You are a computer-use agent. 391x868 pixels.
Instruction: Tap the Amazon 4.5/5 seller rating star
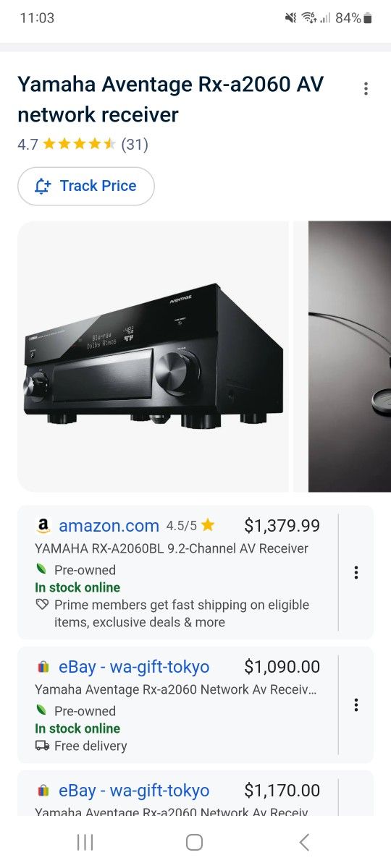coord(208,526)
